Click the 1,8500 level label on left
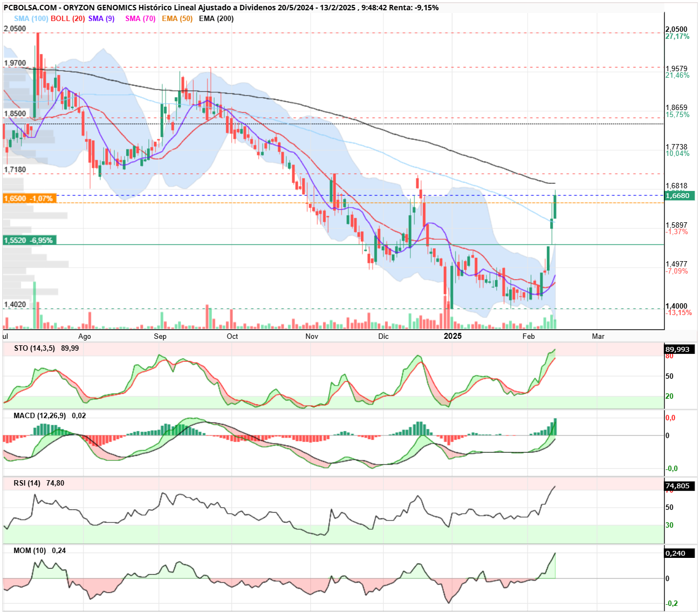 tap(15, 113)
